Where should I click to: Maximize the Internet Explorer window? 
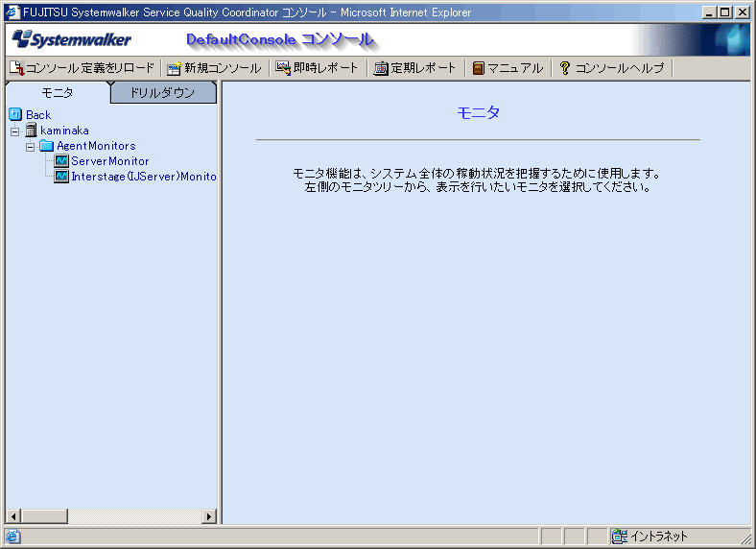point(724,12)
